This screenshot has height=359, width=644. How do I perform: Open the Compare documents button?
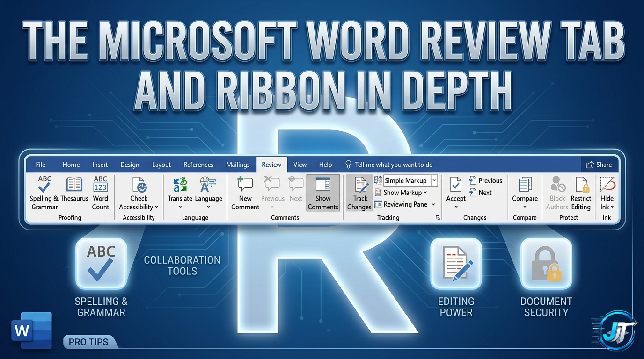click(x=525, y=186)
